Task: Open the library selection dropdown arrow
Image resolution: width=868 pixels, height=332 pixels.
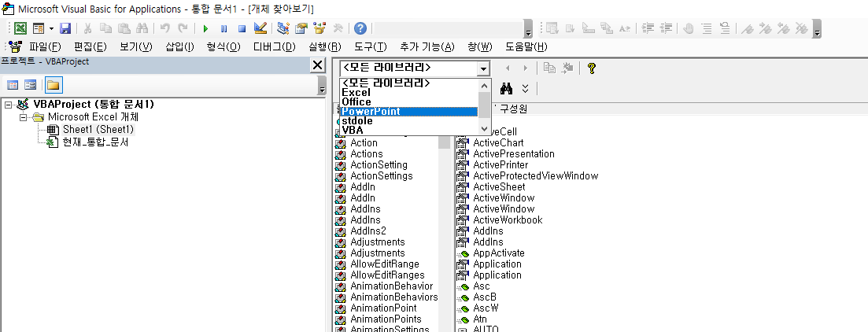Action: 484,68
